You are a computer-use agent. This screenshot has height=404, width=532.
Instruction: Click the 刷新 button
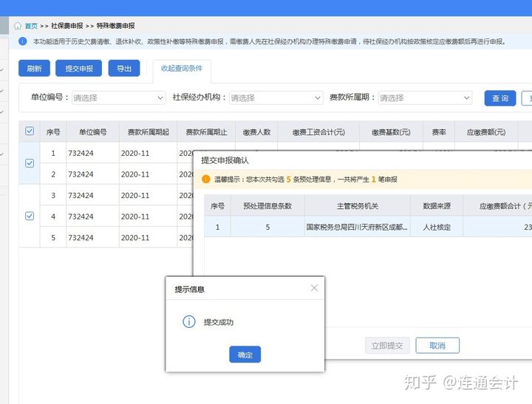pos(34,69)
